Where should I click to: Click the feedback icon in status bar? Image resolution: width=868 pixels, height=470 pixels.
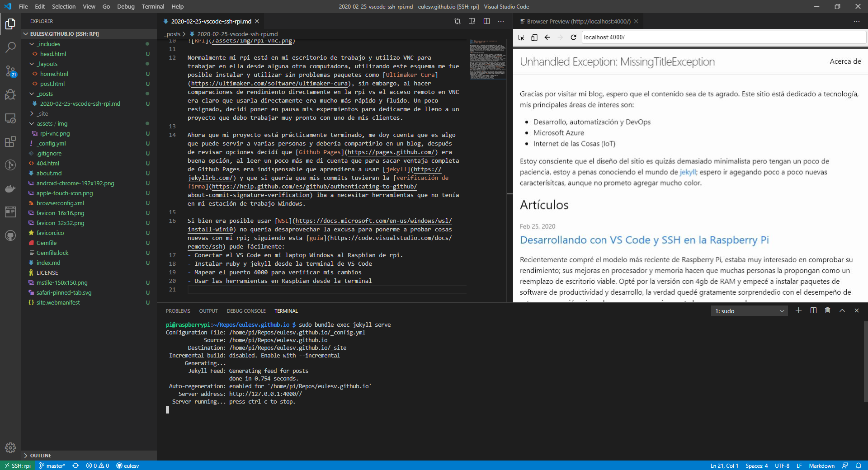845,465
